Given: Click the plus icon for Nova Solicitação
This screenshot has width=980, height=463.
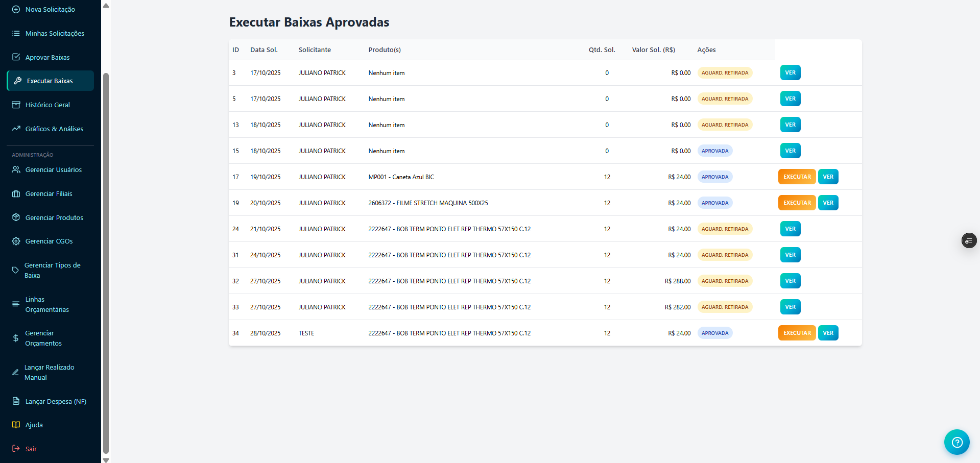Looking at the screenshot, I should 16,10.
